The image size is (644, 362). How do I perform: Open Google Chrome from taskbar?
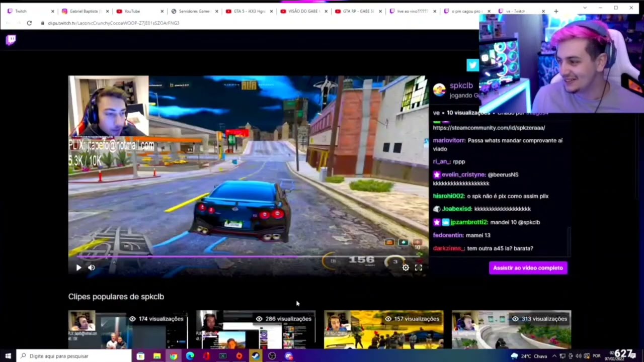(x=174, y=356)
